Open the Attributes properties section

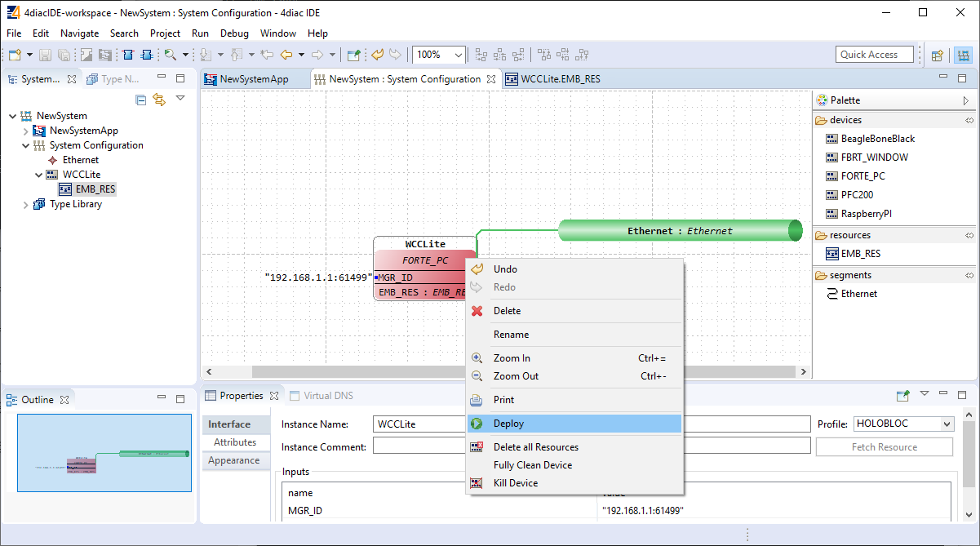[235, 442]
